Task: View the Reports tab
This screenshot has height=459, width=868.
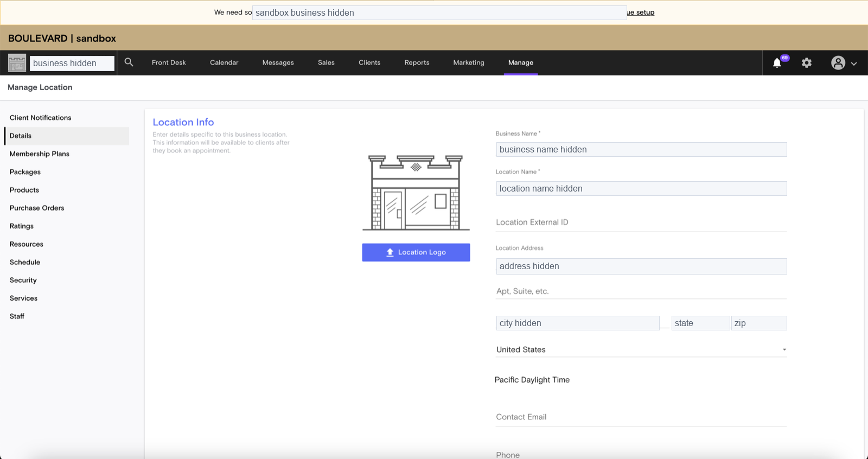Action: click(x=417, y=62)
